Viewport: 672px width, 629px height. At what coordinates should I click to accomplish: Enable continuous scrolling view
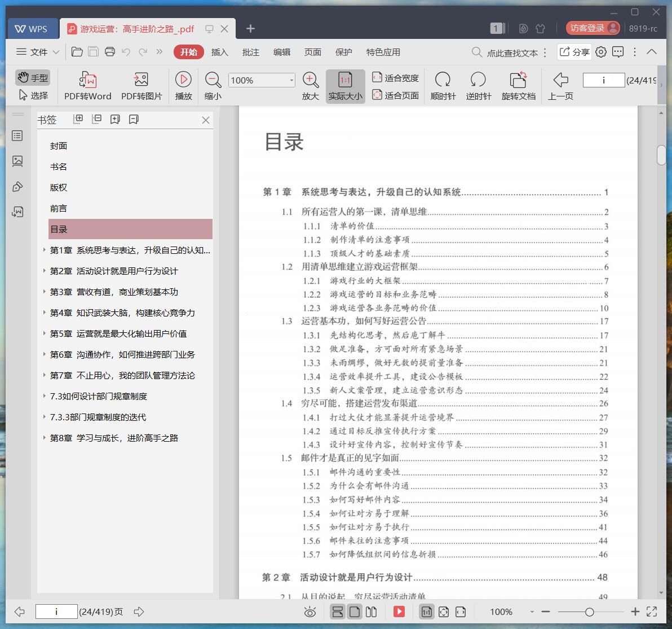point(337,612)
